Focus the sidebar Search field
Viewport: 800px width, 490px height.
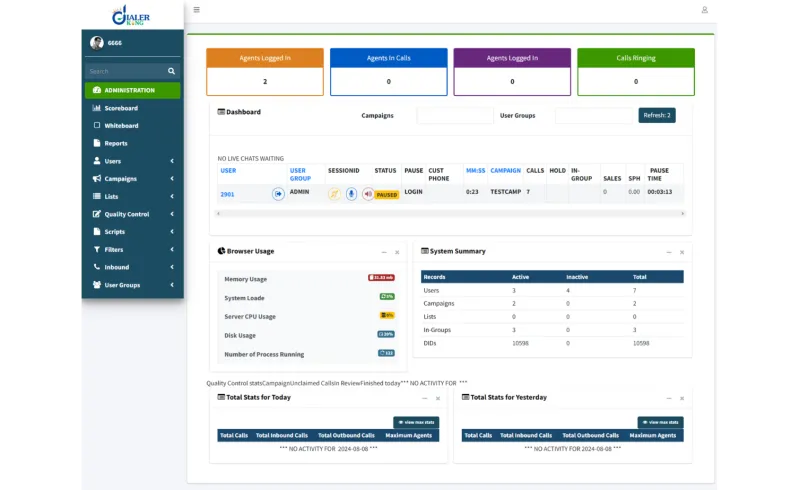126,71
